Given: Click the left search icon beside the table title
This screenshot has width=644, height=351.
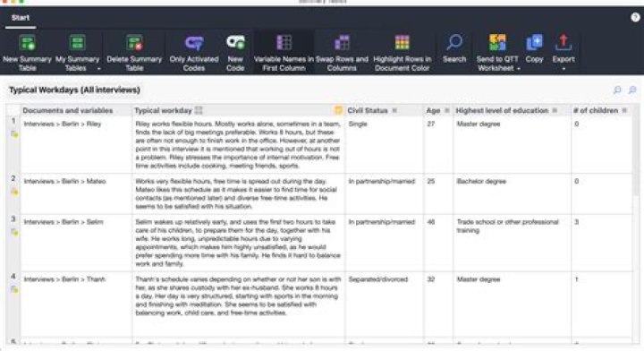Looking at the screenshot, I should (617, 90).
